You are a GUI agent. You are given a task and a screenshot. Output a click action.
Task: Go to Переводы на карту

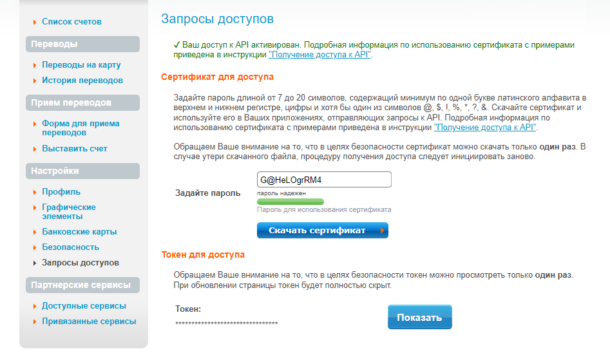(x=81, y=65)
